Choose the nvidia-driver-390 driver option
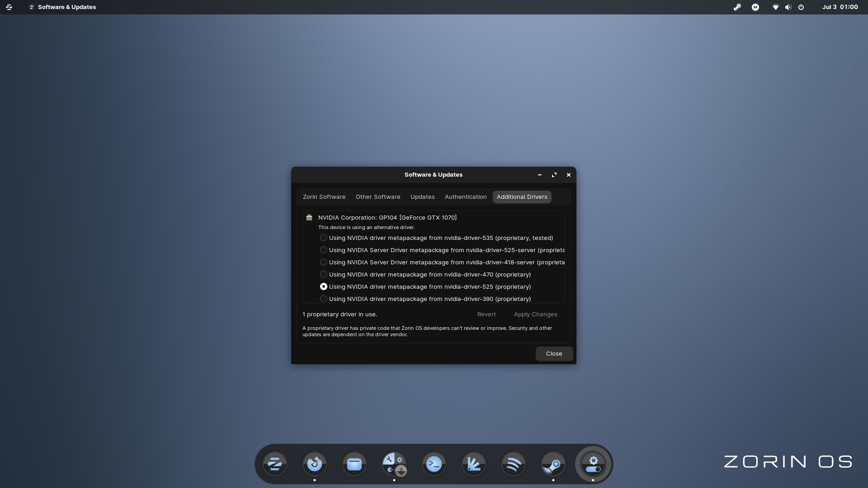The width and height of the screenshot is (868, 488). coord(324,299)
